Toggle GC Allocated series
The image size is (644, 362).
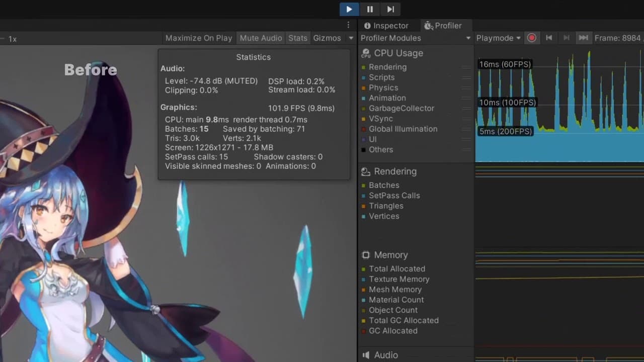(363, 331)
